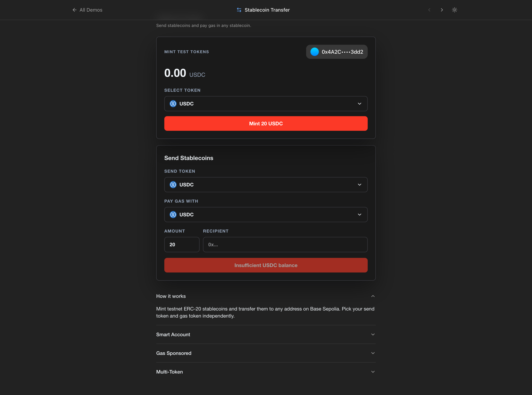Click USDC coin icon in Select Token
The width and height of the screenshot is (532, 395).
point(173,104)
